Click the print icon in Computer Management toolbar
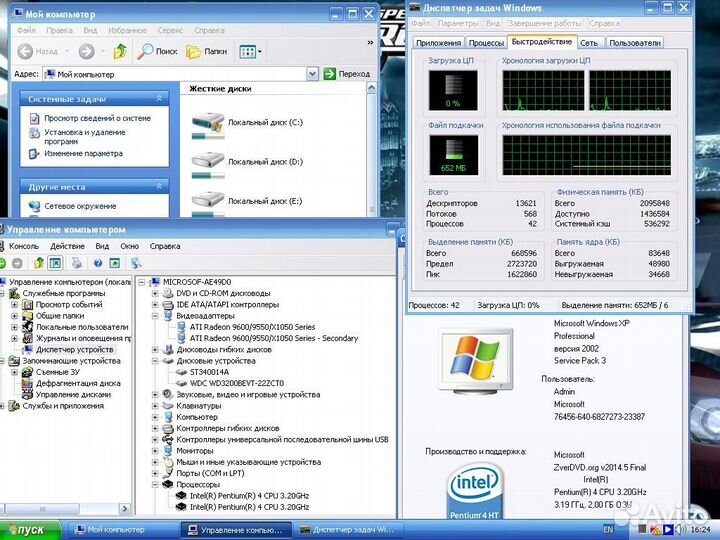Screen dimensions: 720x540 (x=77, y=263)
